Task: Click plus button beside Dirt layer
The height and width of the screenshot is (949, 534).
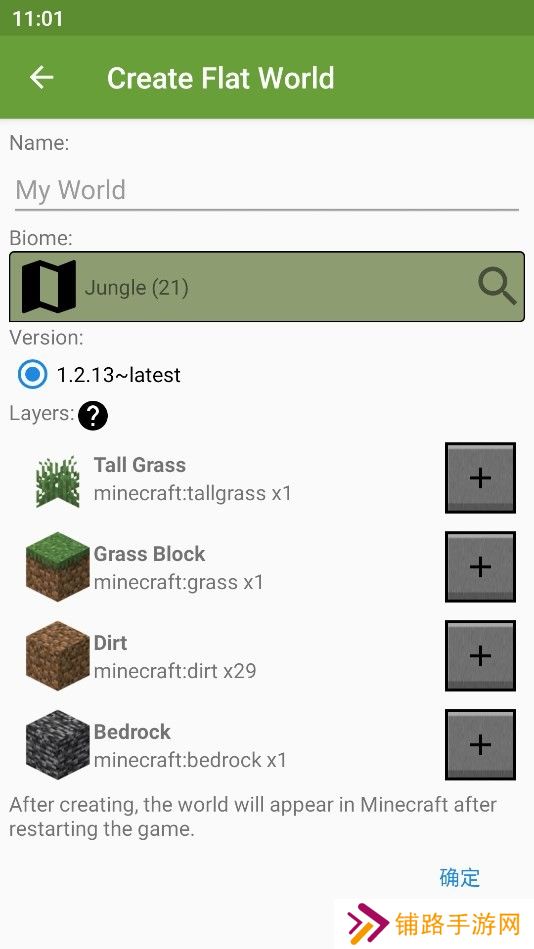Action: (480, 655)
